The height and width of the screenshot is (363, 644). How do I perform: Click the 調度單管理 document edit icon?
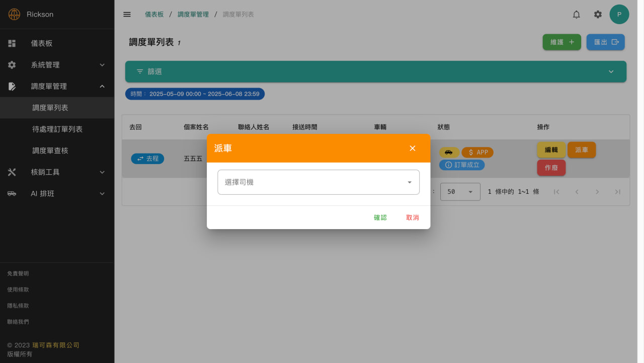coord(12,87)
